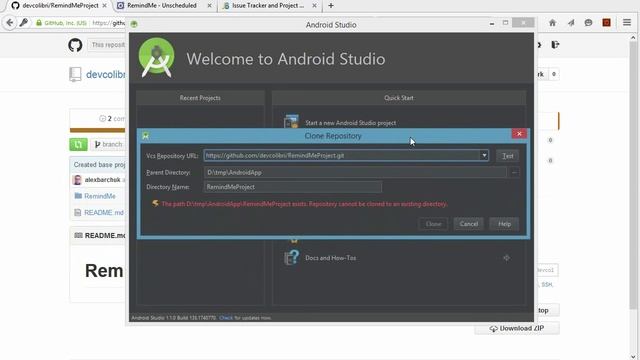Click the Download ZIP button on GitHub
This screenshot has height=360, width=640.
[517, 329]
